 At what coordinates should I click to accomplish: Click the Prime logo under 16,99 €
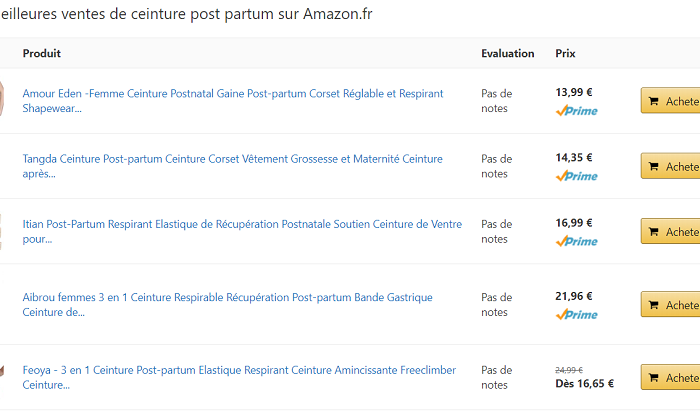click(x=576, y=241)
